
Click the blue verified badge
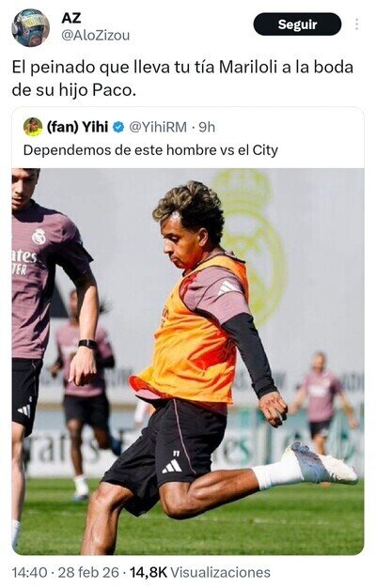click(118, 127)
